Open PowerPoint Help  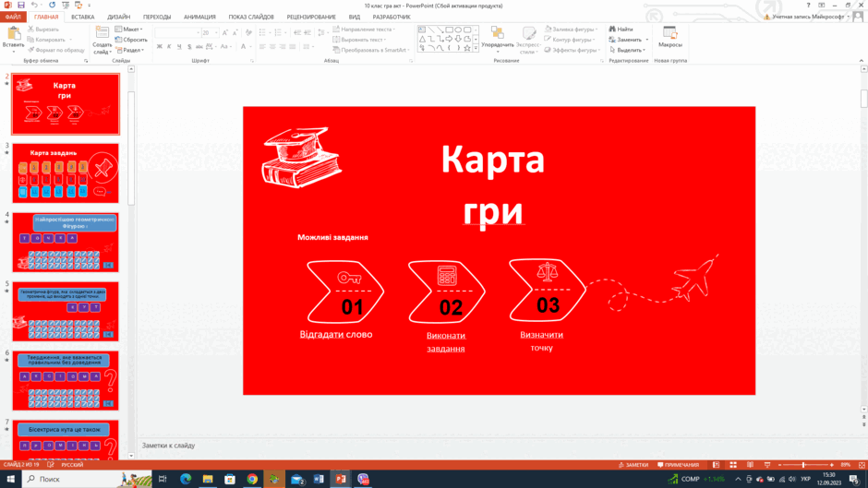coord(808,5)
